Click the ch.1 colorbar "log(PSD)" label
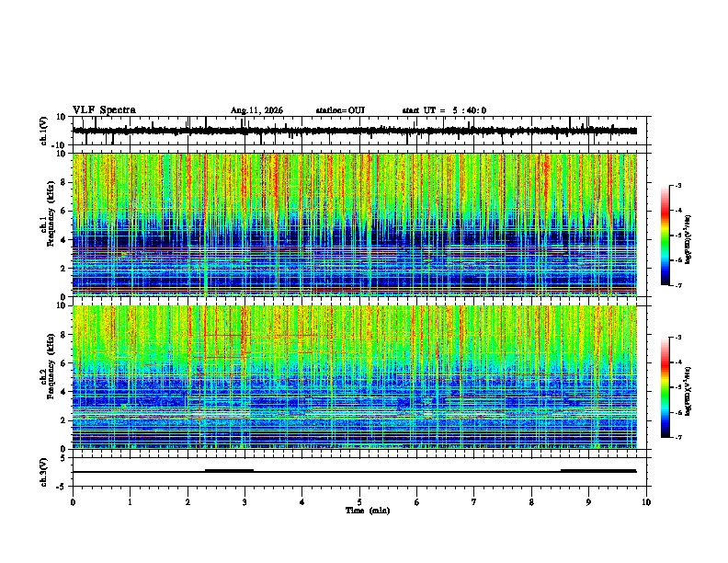The image size is (728, 563). pyautogui.click(x=688, y=239)
